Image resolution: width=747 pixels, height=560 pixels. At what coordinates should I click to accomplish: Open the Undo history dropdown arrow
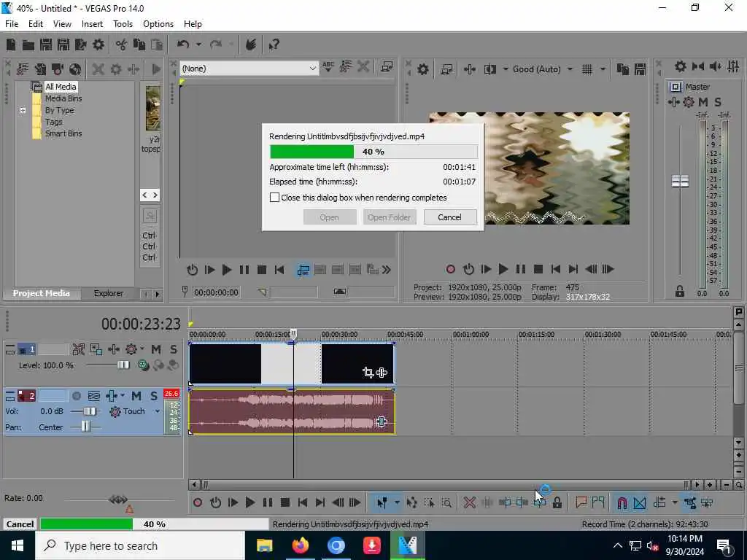point(198,44)
